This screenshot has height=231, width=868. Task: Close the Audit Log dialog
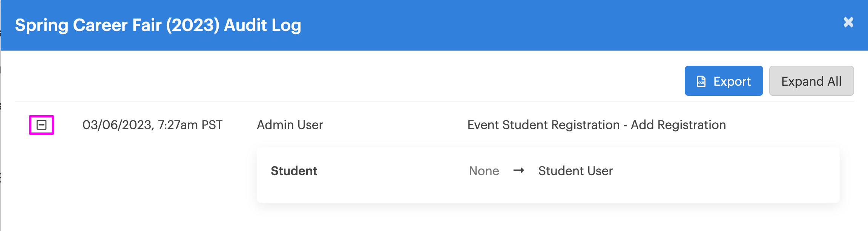click(x=848, y=22)
